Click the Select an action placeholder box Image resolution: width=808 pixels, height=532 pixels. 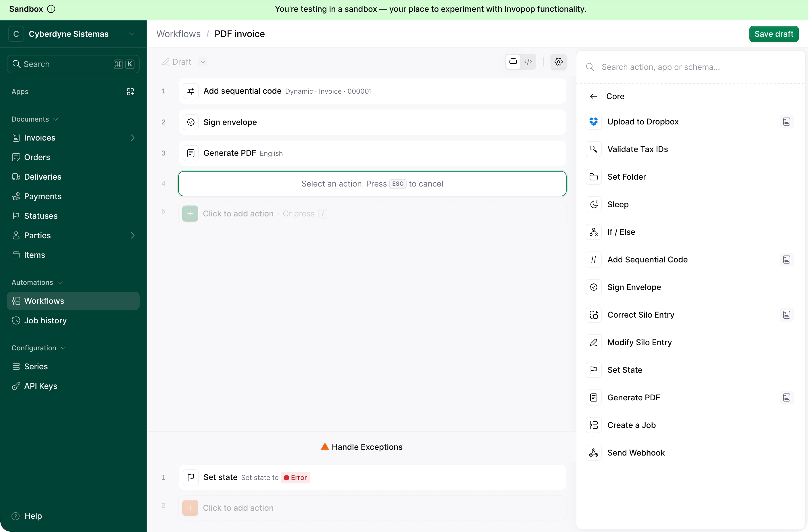(x=372, y=184)
